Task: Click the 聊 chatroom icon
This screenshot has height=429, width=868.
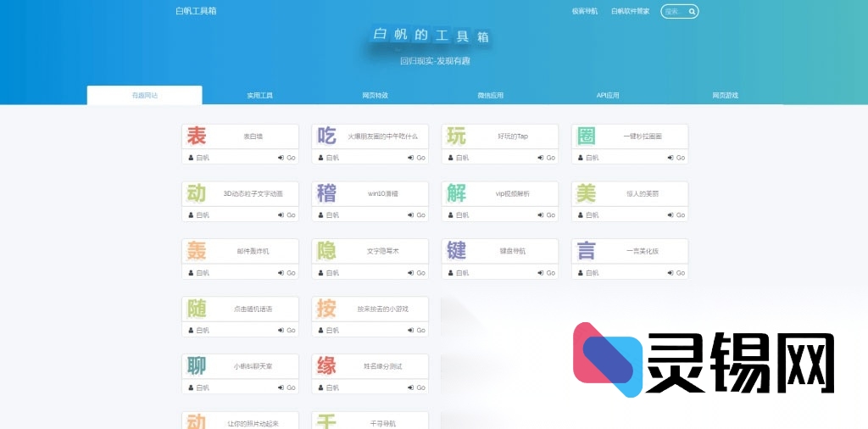Action: (197, 366)
